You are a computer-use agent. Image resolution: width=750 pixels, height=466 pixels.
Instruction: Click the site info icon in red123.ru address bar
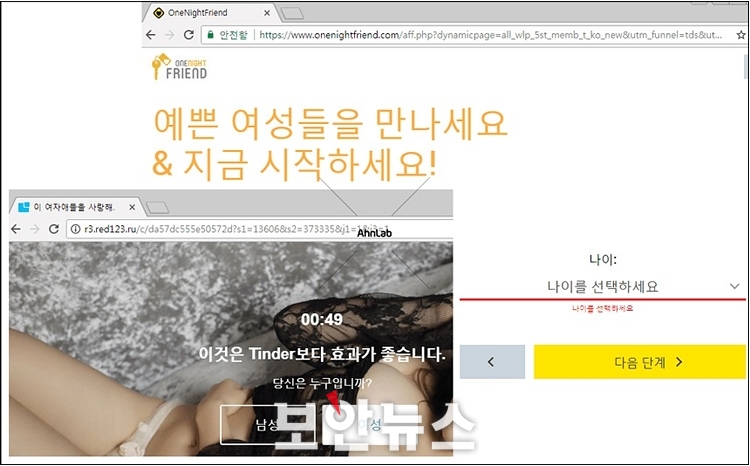tap(75, 229)
